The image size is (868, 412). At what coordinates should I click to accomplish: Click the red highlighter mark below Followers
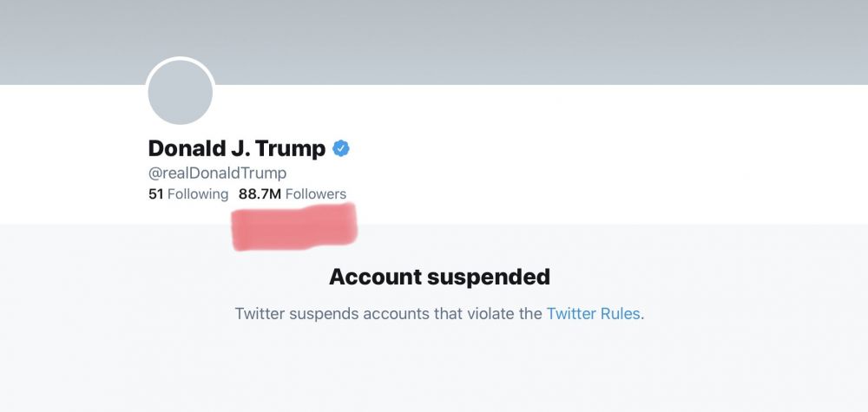click(295, 228)
